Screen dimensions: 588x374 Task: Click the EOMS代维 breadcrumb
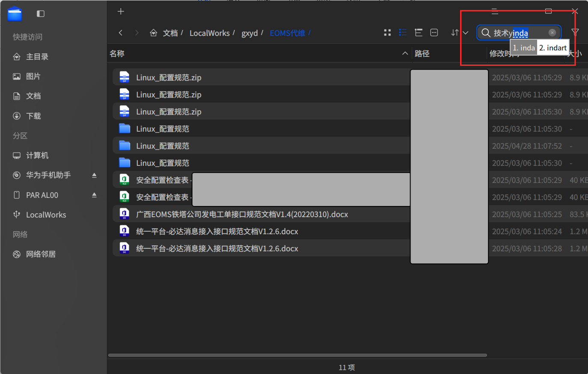coord(287,33)
